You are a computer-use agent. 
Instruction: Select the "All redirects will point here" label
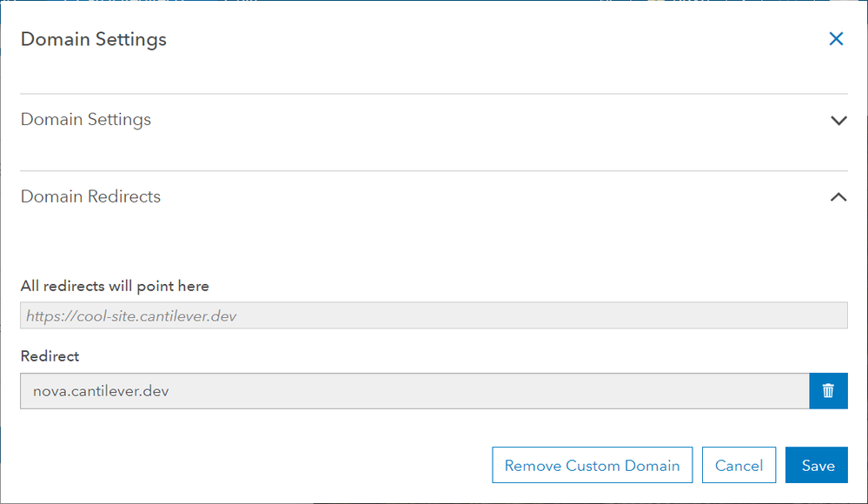(x=115, y=286)
